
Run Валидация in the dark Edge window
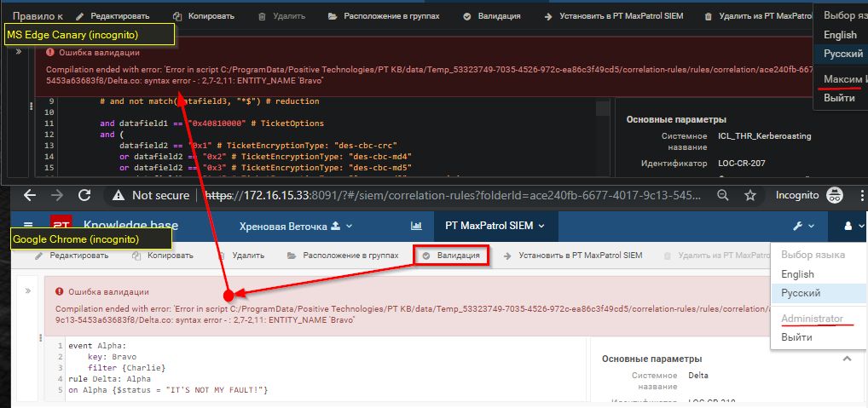[492, 16]
